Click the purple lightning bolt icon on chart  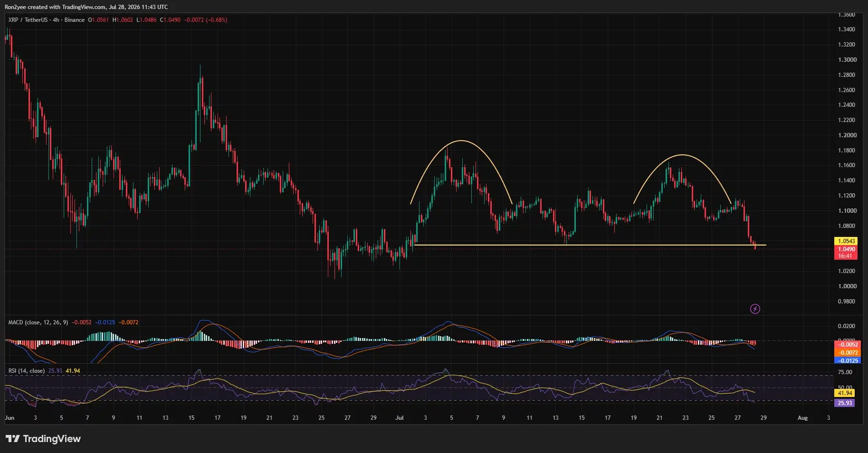(755, 309)
